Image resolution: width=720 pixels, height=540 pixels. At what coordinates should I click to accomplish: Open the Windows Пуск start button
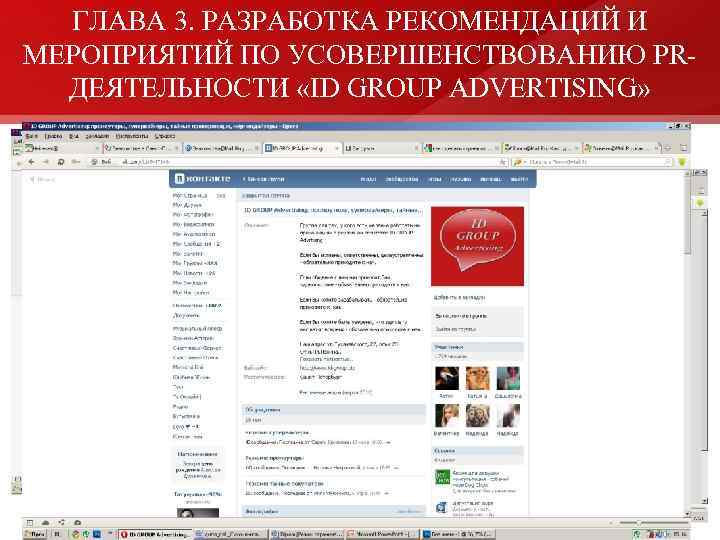(x=35, y=534)
